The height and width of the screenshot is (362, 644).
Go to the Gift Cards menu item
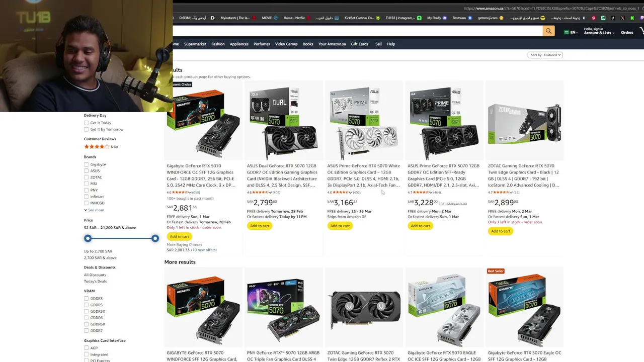[359, 44]
